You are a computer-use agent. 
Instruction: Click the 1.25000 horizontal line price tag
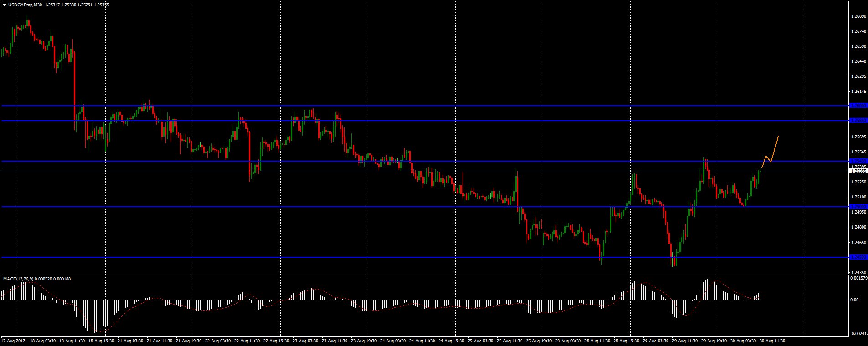coord(858,207)
